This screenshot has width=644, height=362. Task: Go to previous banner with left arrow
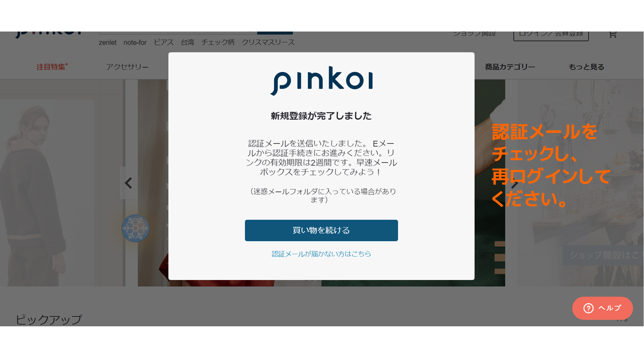tap(128, 183)
